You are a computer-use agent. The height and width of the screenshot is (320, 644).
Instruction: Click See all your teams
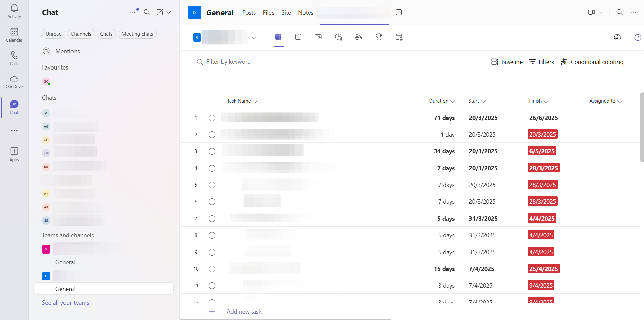(65, 302)
